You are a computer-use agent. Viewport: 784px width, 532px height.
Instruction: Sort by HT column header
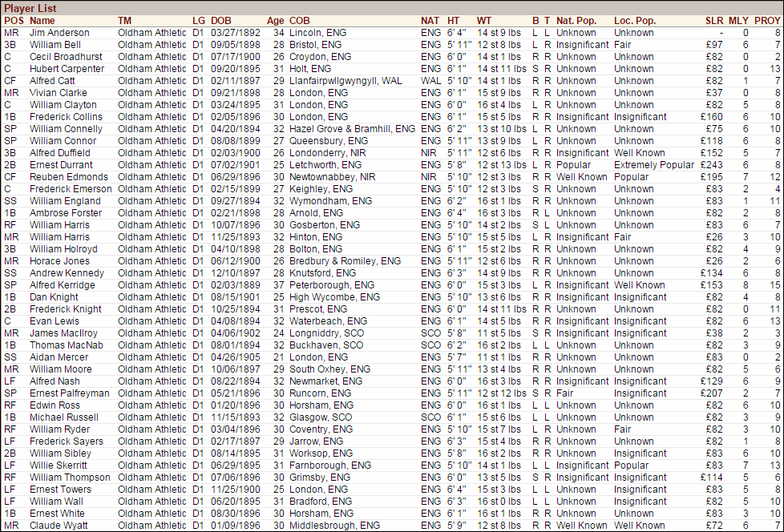pos(453,21)
